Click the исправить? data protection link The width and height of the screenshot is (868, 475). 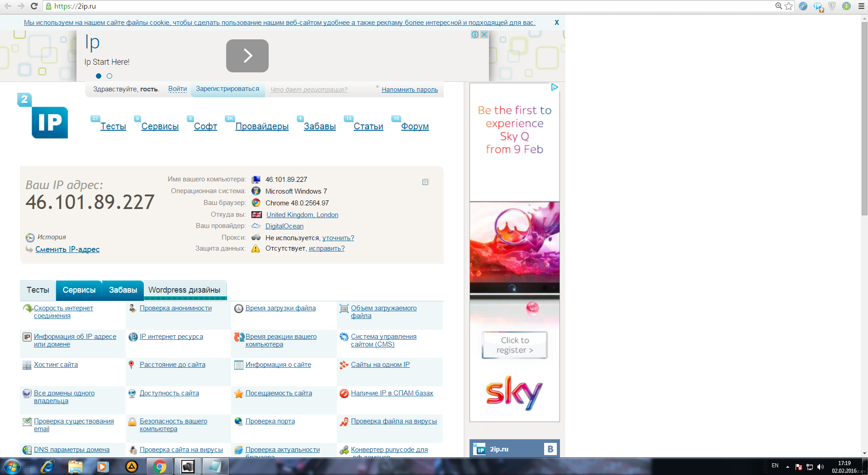[x=327, y=248]
